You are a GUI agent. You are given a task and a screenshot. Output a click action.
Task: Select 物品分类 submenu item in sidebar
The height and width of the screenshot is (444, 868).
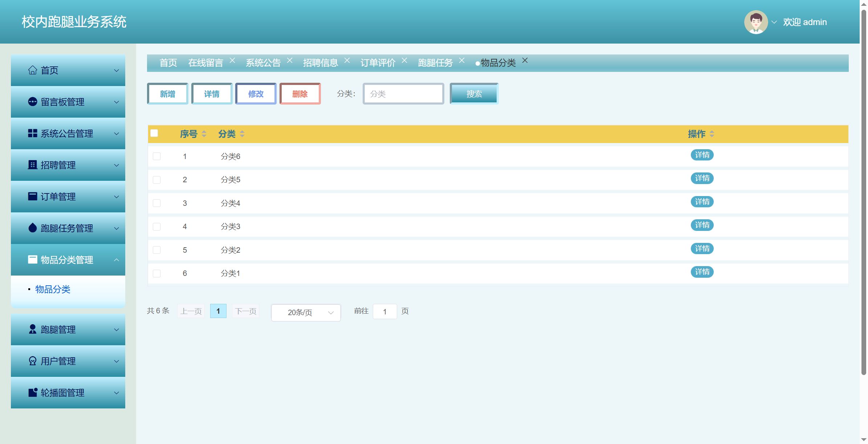53,289
